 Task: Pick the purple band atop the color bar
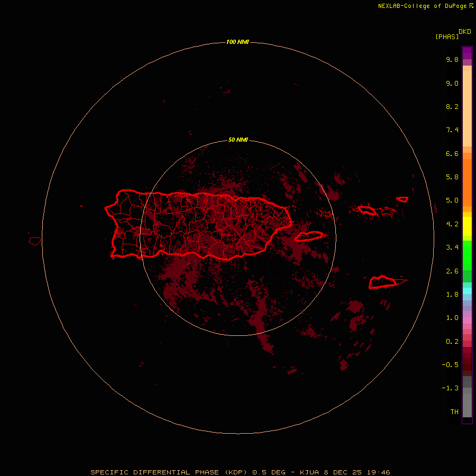467,53
